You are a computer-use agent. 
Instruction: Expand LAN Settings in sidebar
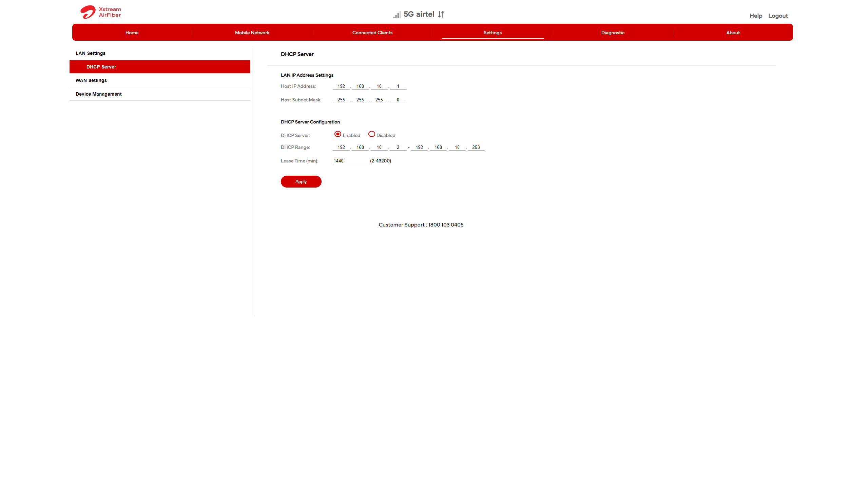[x=160, y=53]
